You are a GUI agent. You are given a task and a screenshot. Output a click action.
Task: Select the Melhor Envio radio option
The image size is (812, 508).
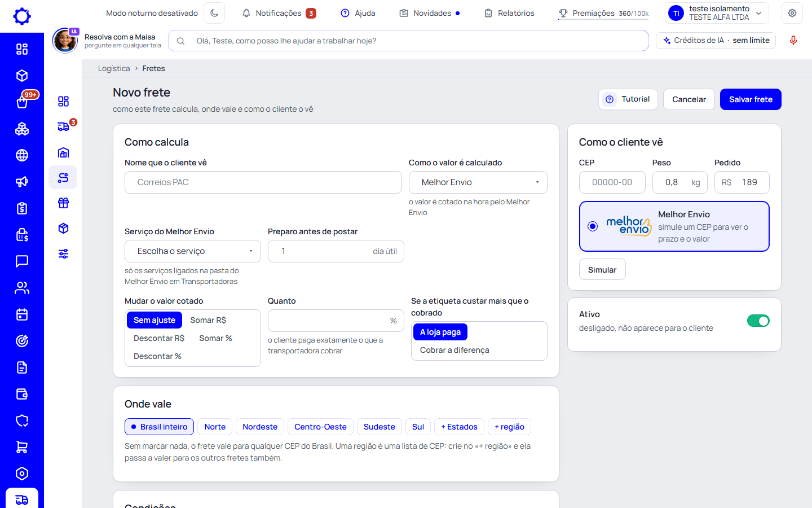(593, 226)
